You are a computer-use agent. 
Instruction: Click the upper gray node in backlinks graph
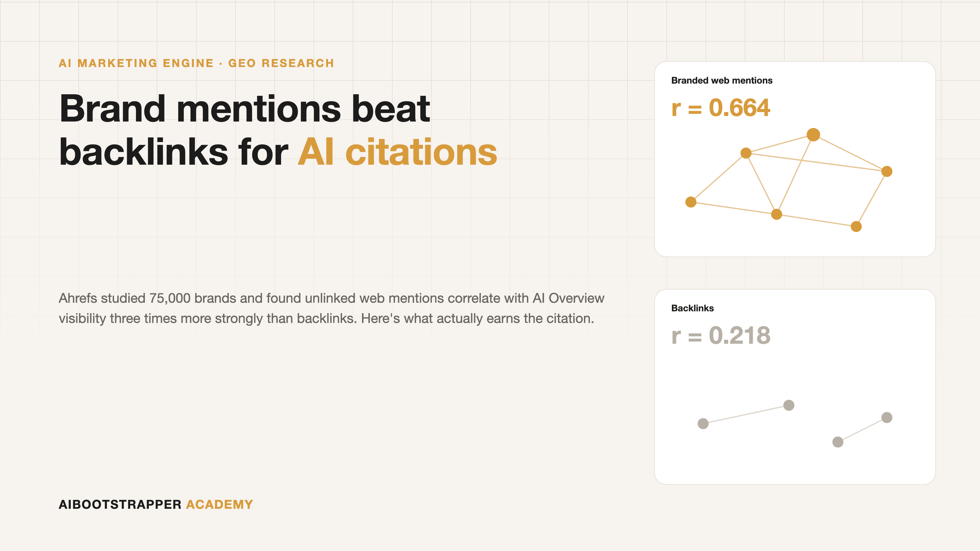(x=789, y=405)
